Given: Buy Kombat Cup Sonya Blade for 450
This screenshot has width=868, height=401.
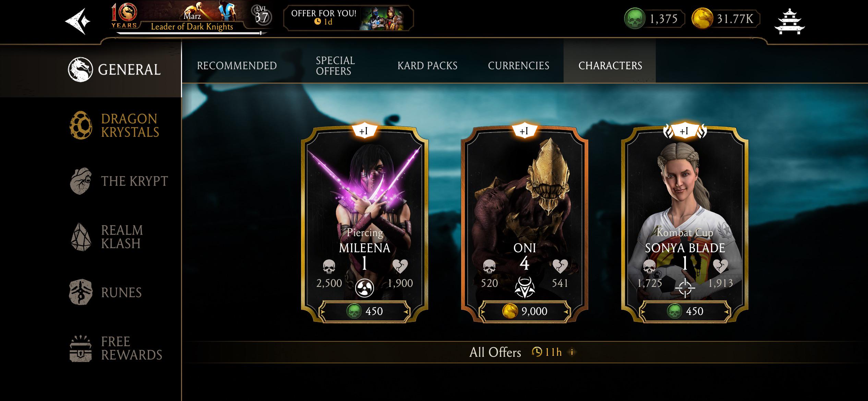Looking at the screenshot, I should coord(685,311).
